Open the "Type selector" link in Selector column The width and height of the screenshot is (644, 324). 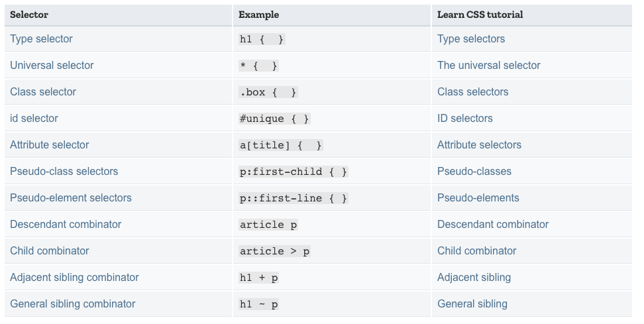click(41, 39)
